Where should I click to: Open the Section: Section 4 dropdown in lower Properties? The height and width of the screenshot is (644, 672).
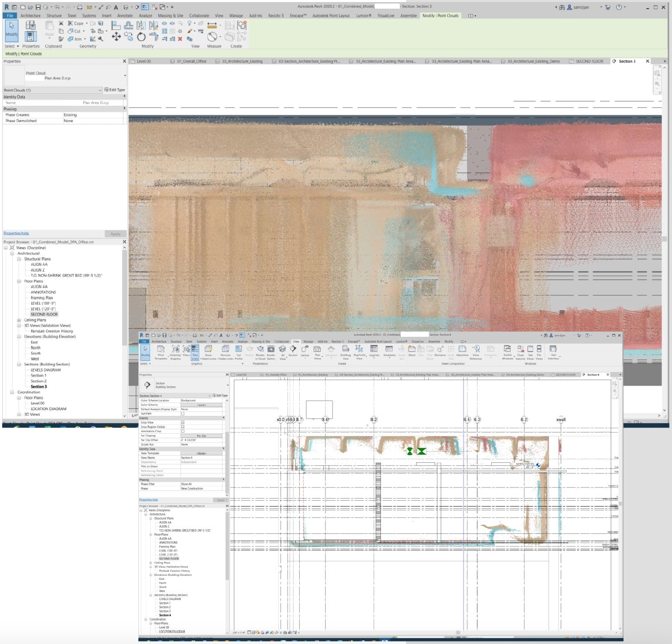(175, 396)
